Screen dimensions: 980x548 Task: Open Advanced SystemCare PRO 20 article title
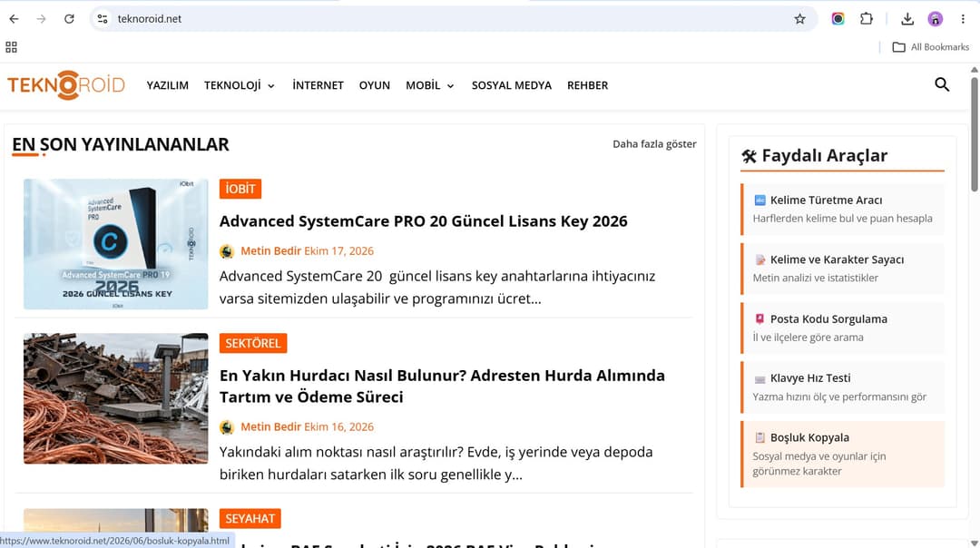coord(423,221)
